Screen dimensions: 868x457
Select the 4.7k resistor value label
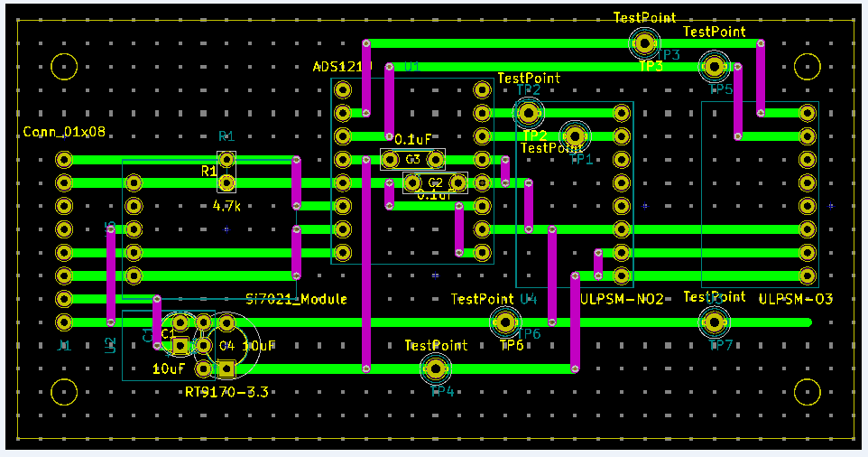tap(226, 206)
